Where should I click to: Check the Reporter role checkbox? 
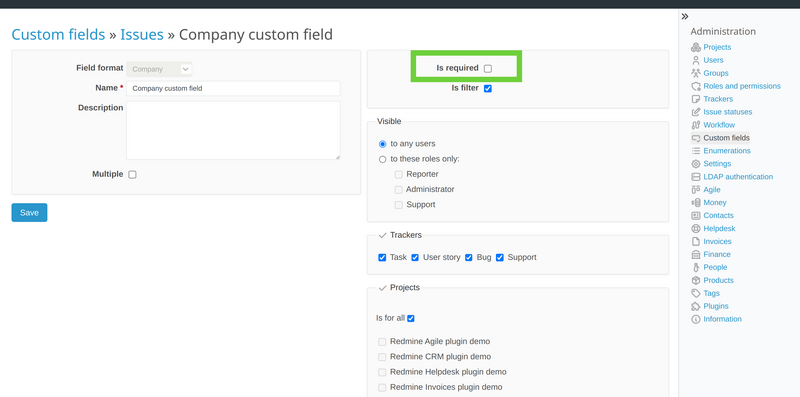click(398, 175)
